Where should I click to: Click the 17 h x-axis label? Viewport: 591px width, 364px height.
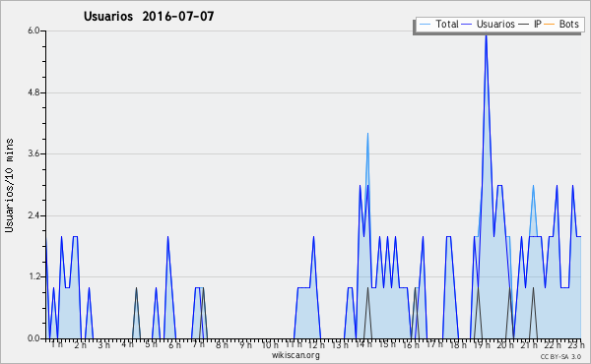(434, 344)
